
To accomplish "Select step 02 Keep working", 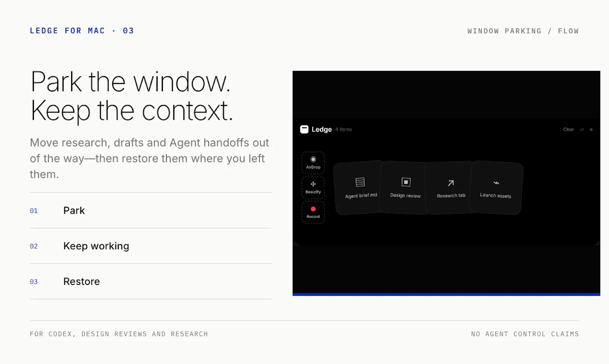I will (150, 246).
